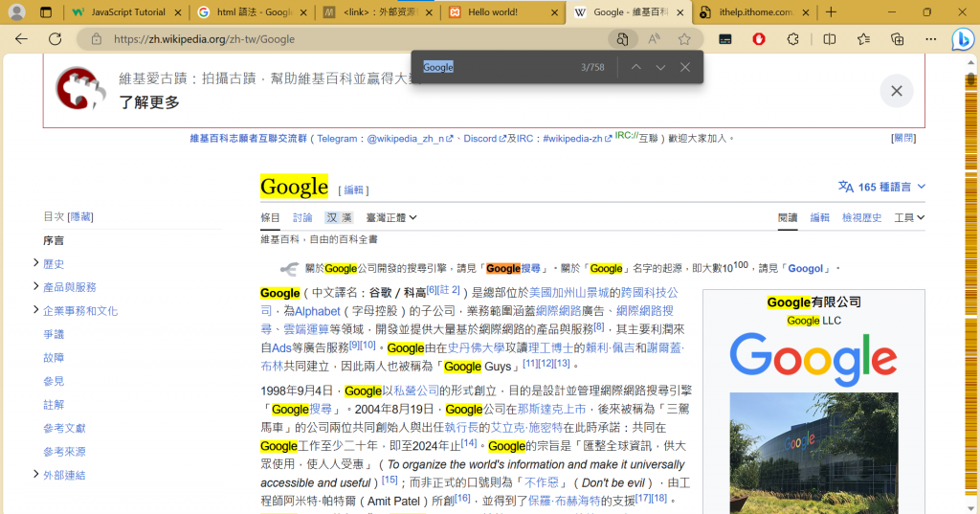980x514 pixels.
Task: Expand the 外部連結 contents section
Action: (x=35, y=474)
